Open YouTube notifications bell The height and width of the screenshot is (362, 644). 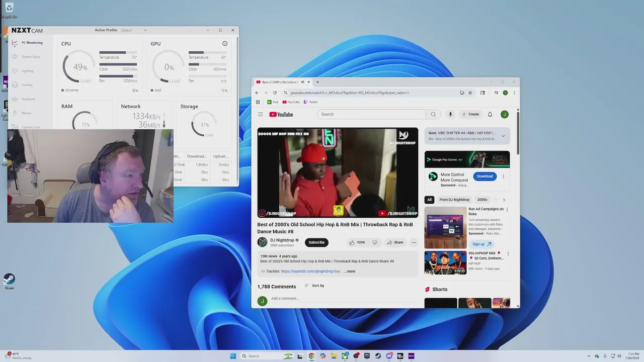(490, 114)
